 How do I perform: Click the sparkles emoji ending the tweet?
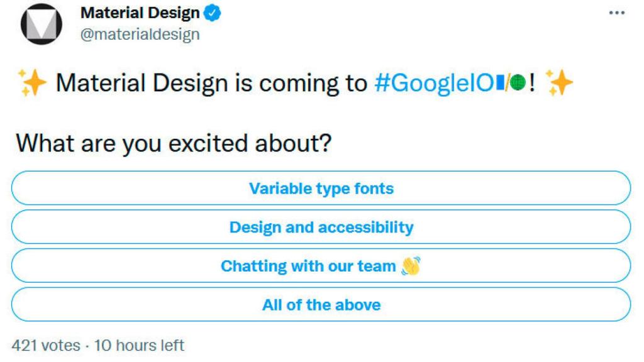click(x=559, y=82)
